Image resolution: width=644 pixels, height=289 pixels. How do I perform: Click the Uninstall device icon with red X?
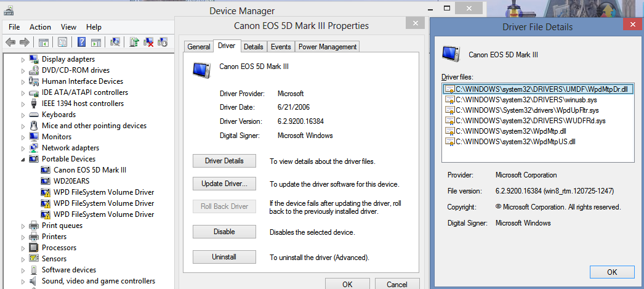148,43
